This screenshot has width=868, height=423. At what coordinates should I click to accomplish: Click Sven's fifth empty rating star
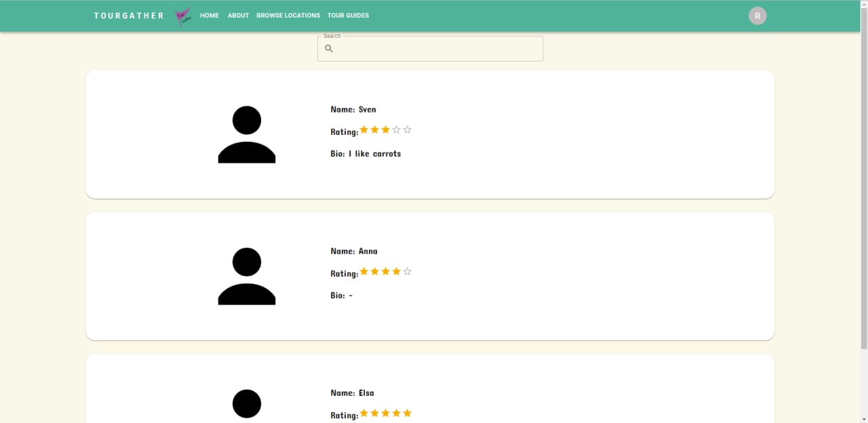408,129
